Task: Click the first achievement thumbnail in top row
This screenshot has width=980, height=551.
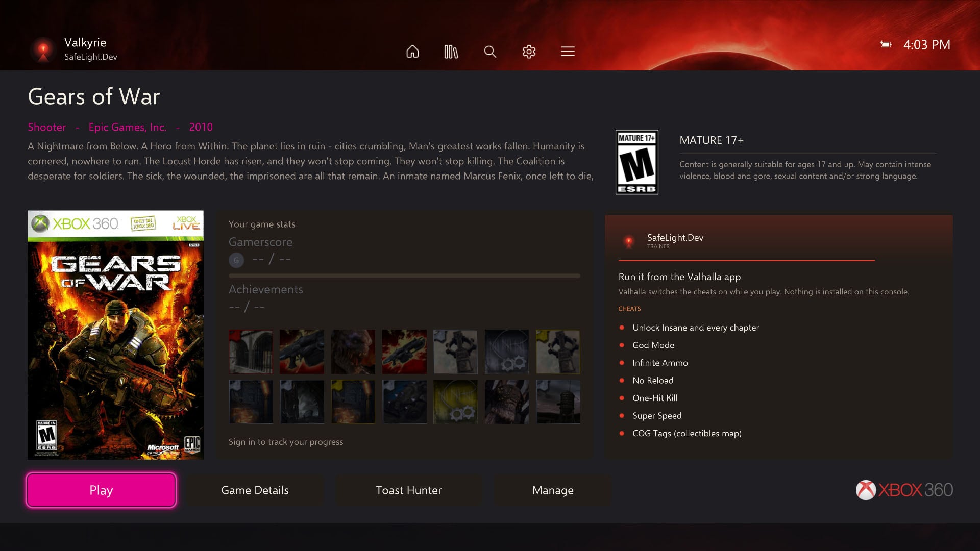Action: (251, 352)
